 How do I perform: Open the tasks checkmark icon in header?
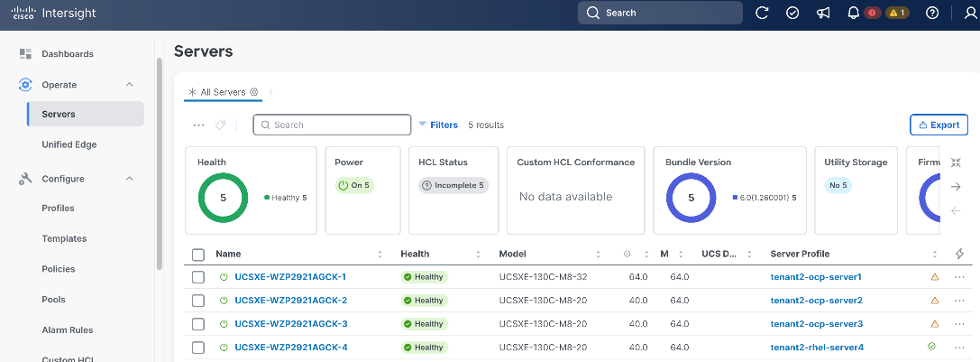pyautogui.click(x=792, y=13)
